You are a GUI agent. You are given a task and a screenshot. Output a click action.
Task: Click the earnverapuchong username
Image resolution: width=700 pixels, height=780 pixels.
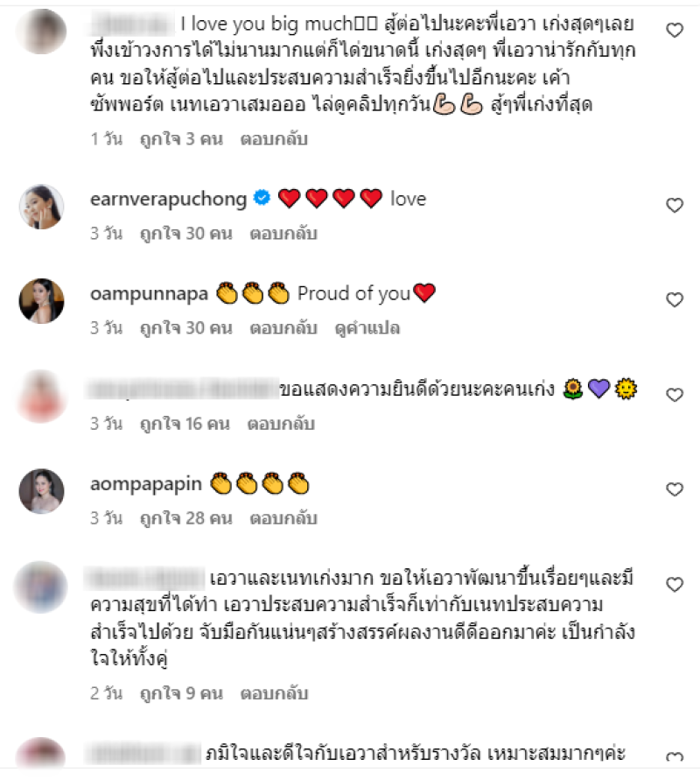click(168, 199)
